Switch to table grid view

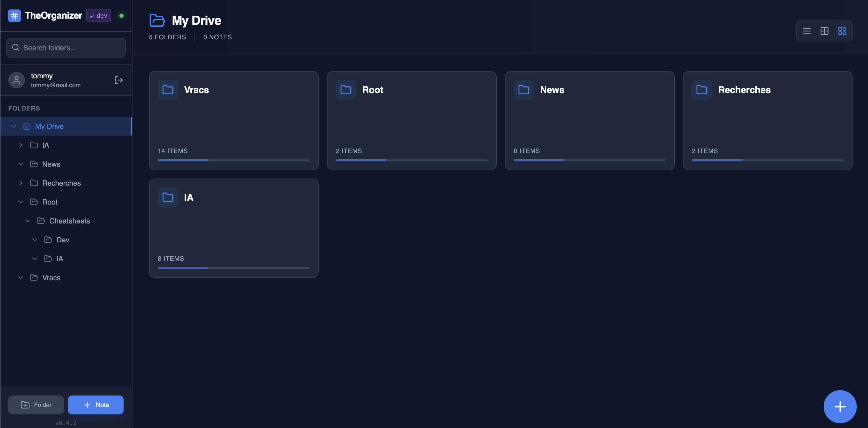coord(824,31)
